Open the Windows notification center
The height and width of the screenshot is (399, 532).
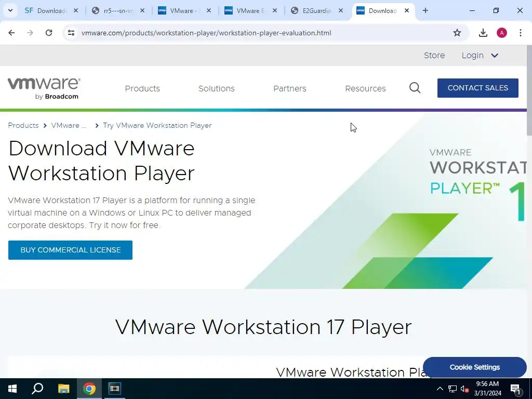click(516, 389)
